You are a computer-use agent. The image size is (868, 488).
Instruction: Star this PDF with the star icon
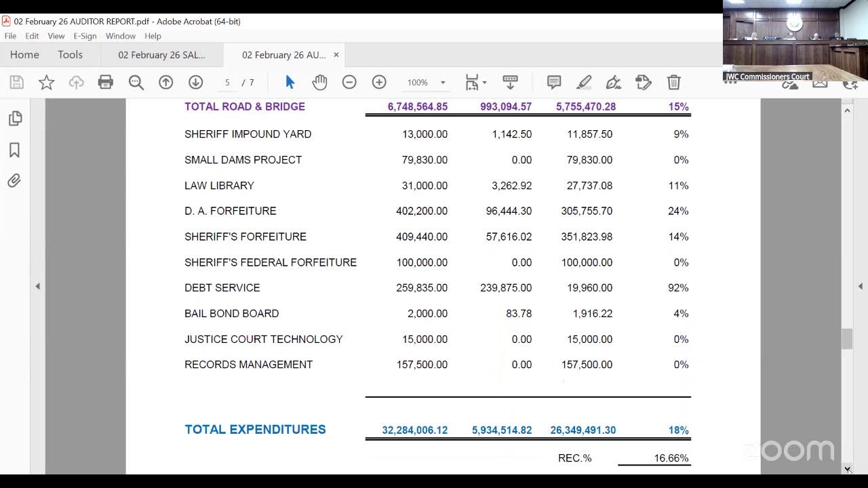click(47, 83)
